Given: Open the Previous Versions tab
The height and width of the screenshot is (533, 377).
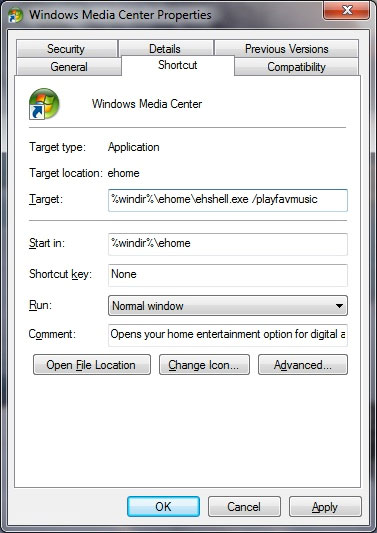Looking at the screenshot, I should click(286, 49).
